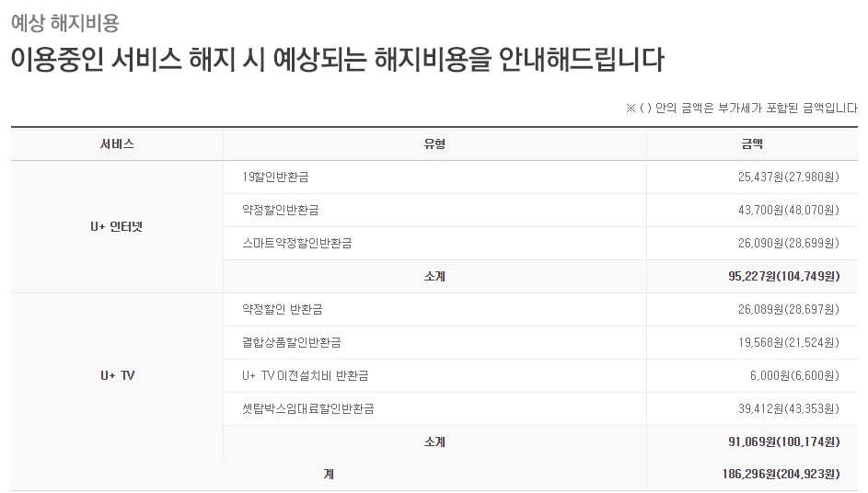868x493 pixels.
Task: Select the U+ 인터넷 service cell
Action: click(x=117, y=226)
